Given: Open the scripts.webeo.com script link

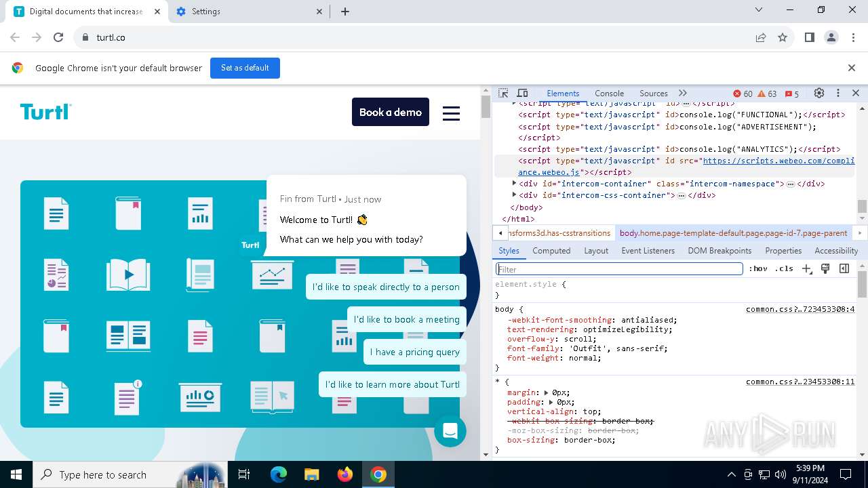Looking at the screenshot, I should (x=778, y=161).
